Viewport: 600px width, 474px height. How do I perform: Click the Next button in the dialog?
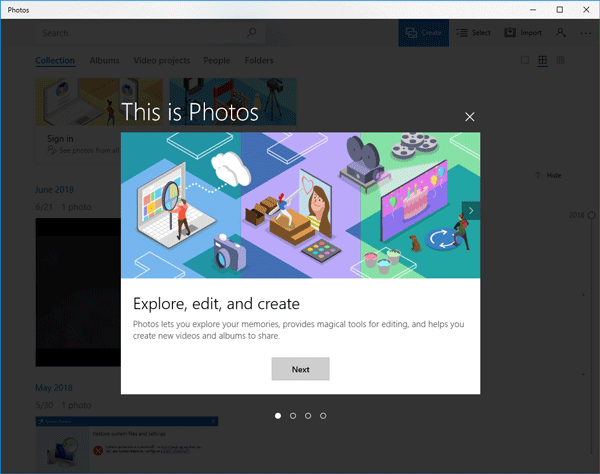pos(300,369)
